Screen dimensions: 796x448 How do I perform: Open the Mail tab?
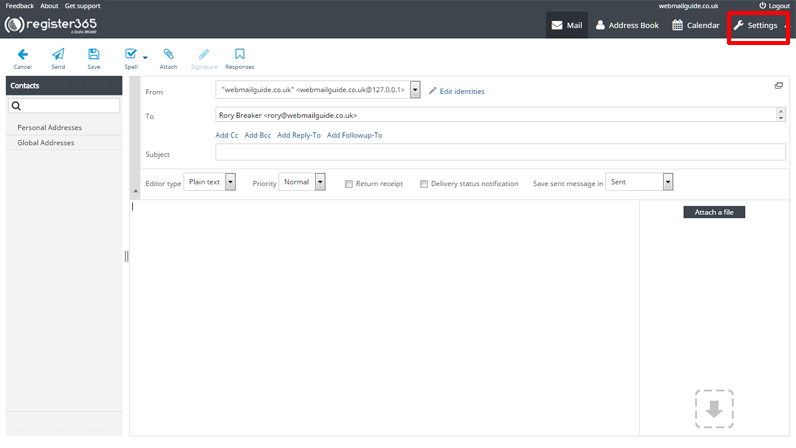click(567, 25)
